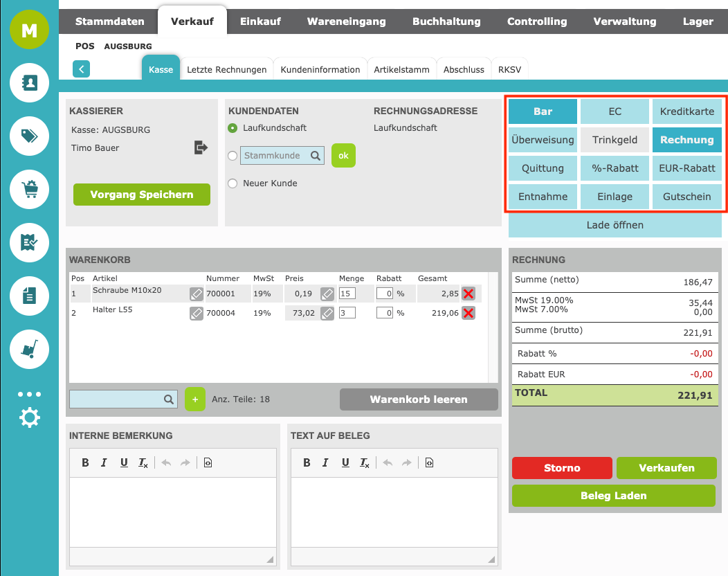Click the shopping cart sidebar icon
Image resolution: width=728 pixels, height=576 pixels.
(x=29, y=189)
